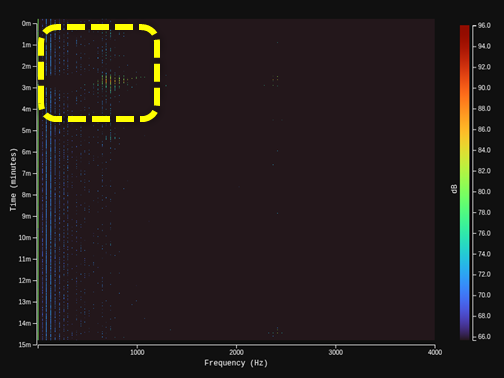Pick the 82.0 colorbar value
Viewport: 504px width, 378px height.
(484, 171)
